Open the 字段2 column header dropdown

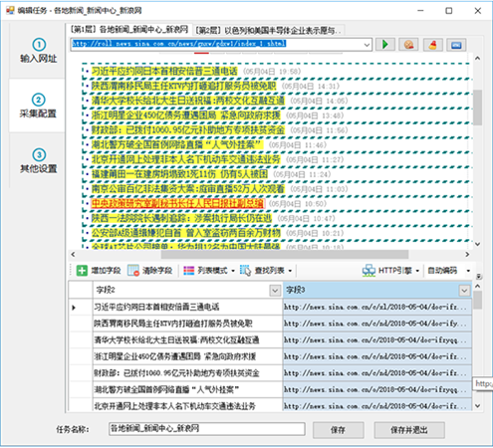coord(275,291)
